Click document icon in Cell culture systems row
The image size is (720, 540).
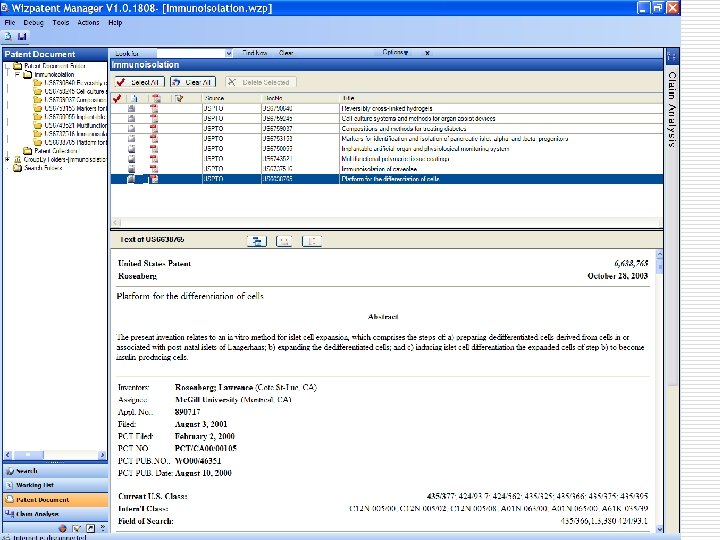pyautogui.click(x=131, y=118)
